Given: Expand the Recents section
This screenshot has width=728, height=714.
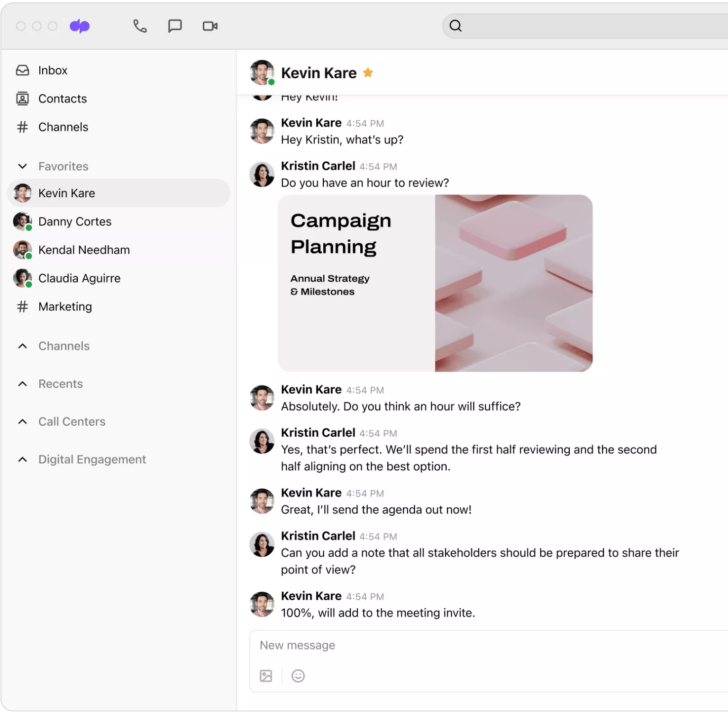Looking at the screenshot, I should point(22,384).
